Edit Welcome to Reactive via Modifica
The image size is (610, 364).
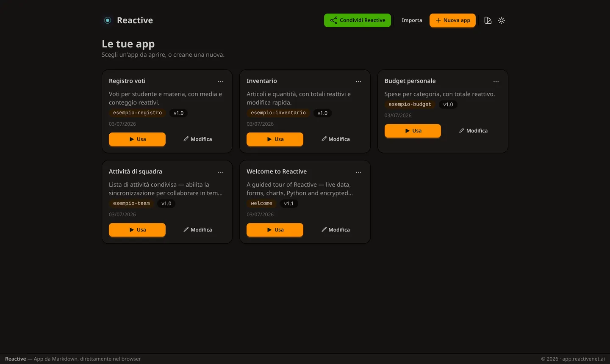tap(335, 230)
